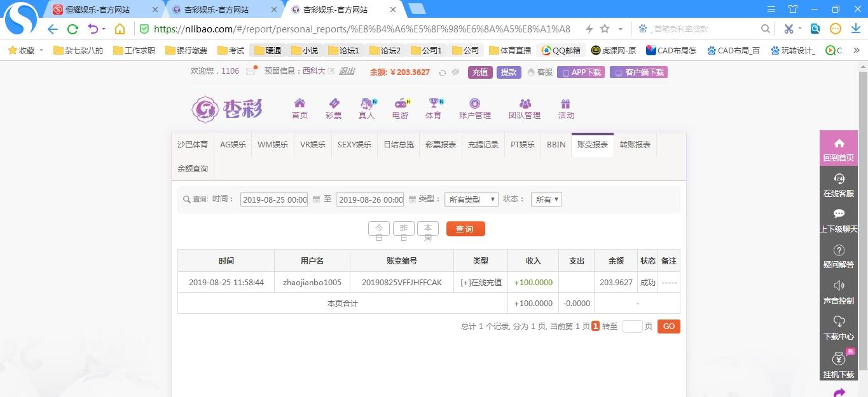Expand the 所有类型 type dropdown
The width and height of the screenshot is (868, 397).
click(x=471, y=199)
